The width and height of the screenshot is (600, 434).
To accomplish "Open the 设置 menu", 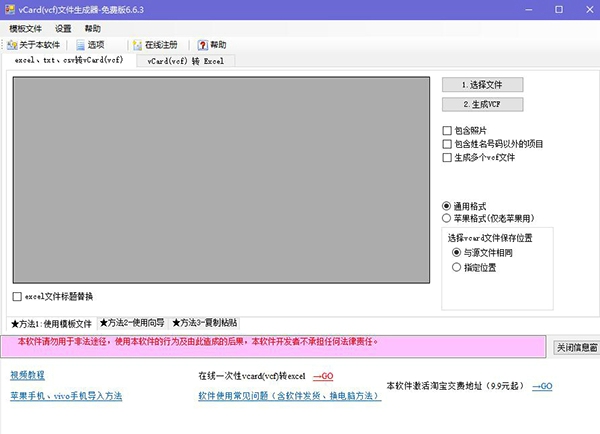I will coord(64,29).
